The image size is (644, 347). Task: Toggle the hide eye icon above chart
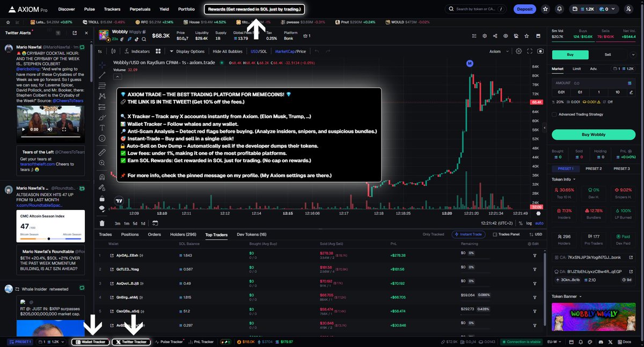pyautogui.click(x=505, y=36)
